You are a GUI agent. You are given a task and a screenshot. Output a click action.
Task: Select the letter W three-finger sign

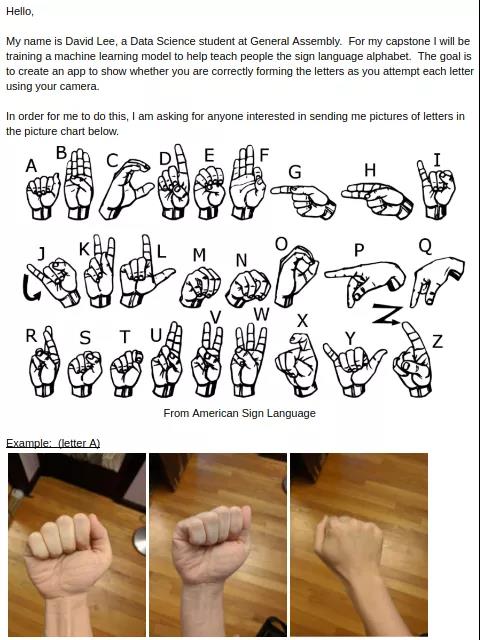tap(248, 360)
